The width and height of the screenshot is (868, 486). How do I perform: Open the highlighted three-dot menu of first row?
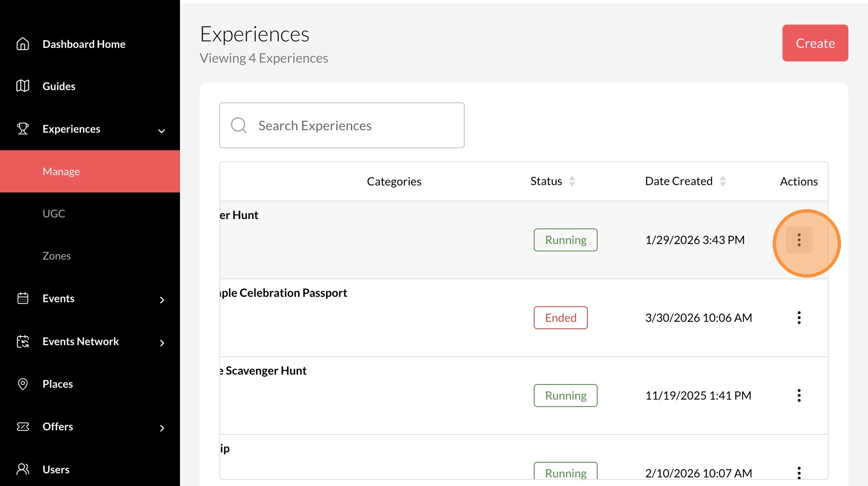[799, 240]
